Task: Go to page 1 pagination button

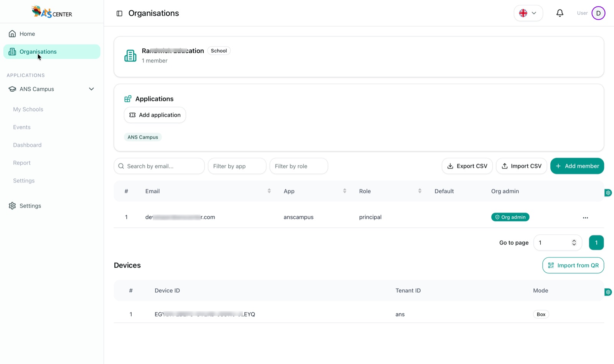Action: [x=596, y=242]
